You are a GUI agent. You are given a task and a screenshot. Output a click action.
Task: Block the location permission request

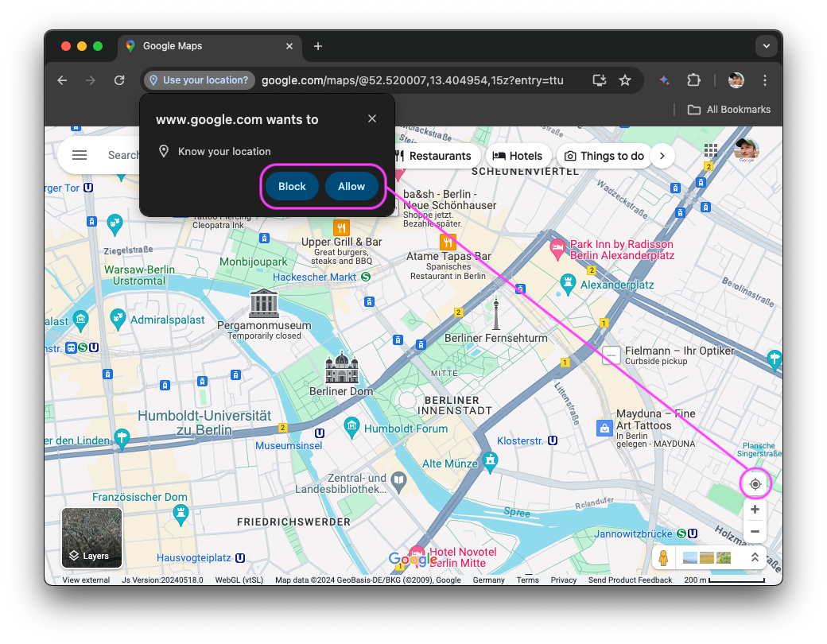coord(291,186)
